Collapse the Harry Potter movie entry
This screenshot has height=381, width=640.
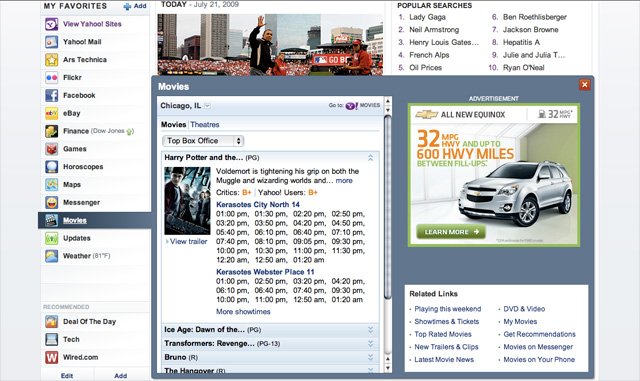[x=370, y=158]
